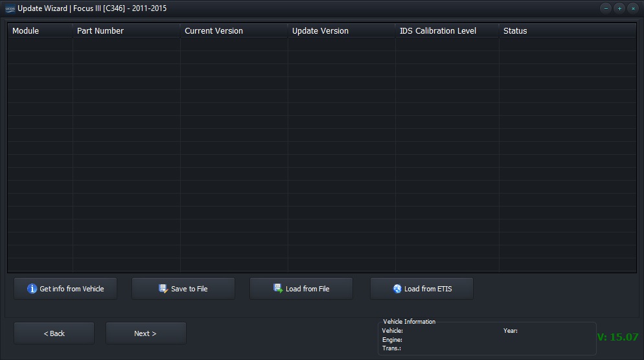Select the first empty row in the module table

tap(321, 44)
